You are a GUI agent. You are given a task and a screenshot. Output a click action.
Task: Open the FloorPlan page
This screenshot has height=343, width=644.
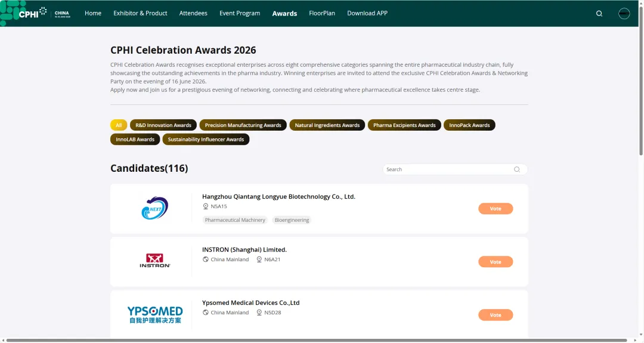pos(321,13)
